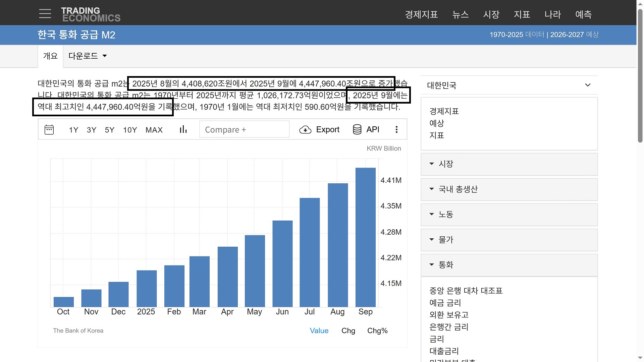The width and height of the screenshot is (644, 362).
Task: Click the calendar date range icon
Action: (49, 130)
